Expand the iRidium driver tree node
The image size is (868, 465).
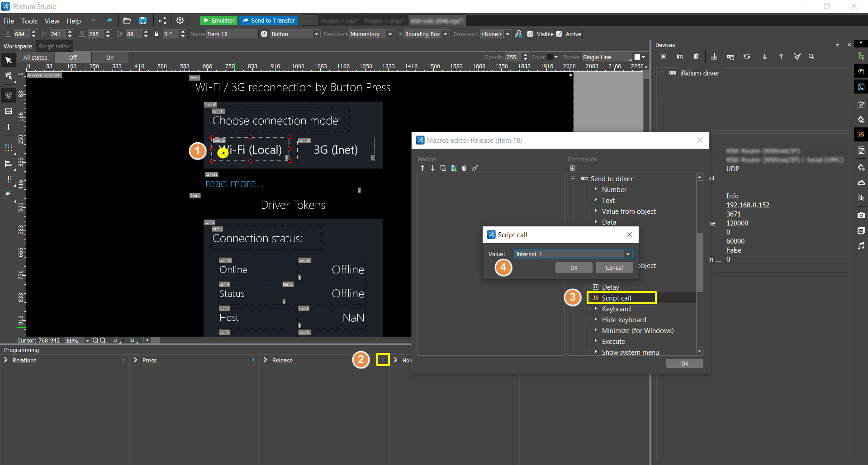tap(662, 73)
